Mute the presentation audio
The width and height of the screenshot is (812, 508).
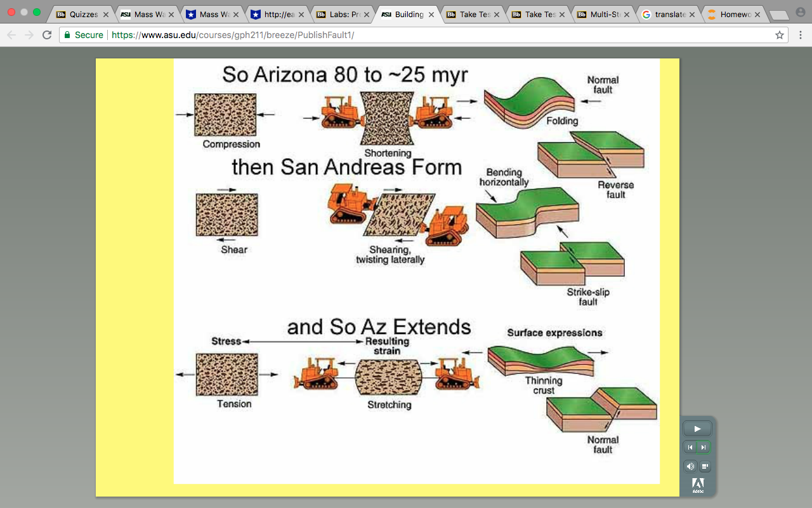click(x=690, y=466)
